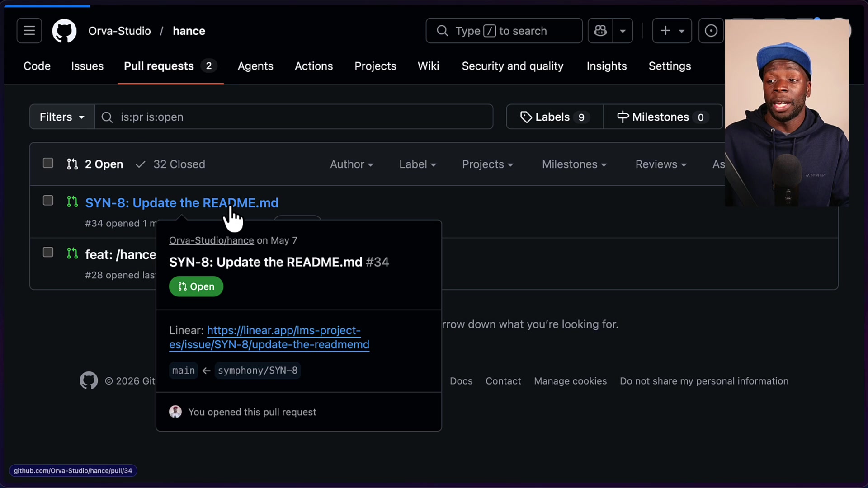Click the open PR icon beside SYN-8

[72, 202]
